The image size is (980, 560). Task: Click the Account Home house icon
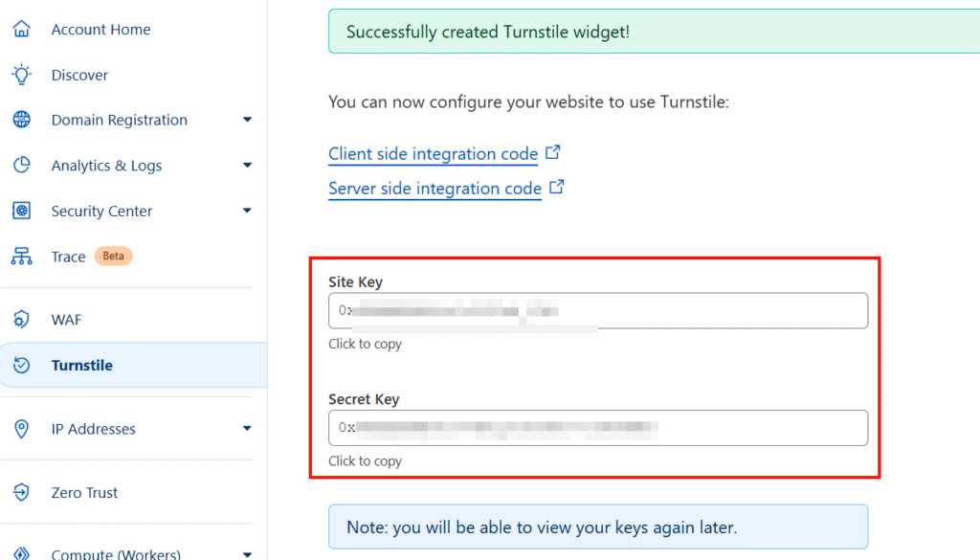coord(21,29)
